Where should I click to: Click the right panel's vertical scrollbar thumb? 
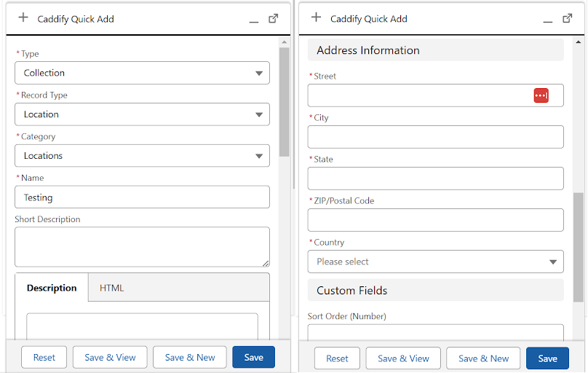[x=578, y=246]
